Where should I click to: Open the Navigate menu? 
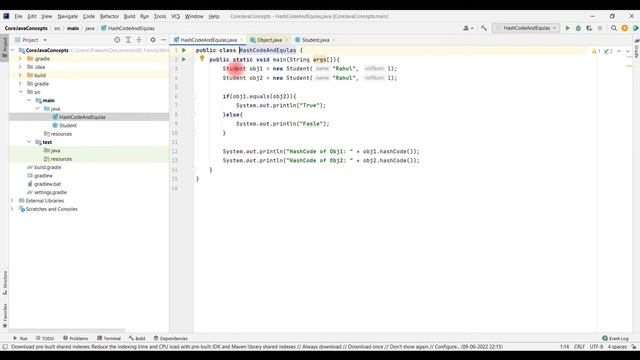[67, 16]
